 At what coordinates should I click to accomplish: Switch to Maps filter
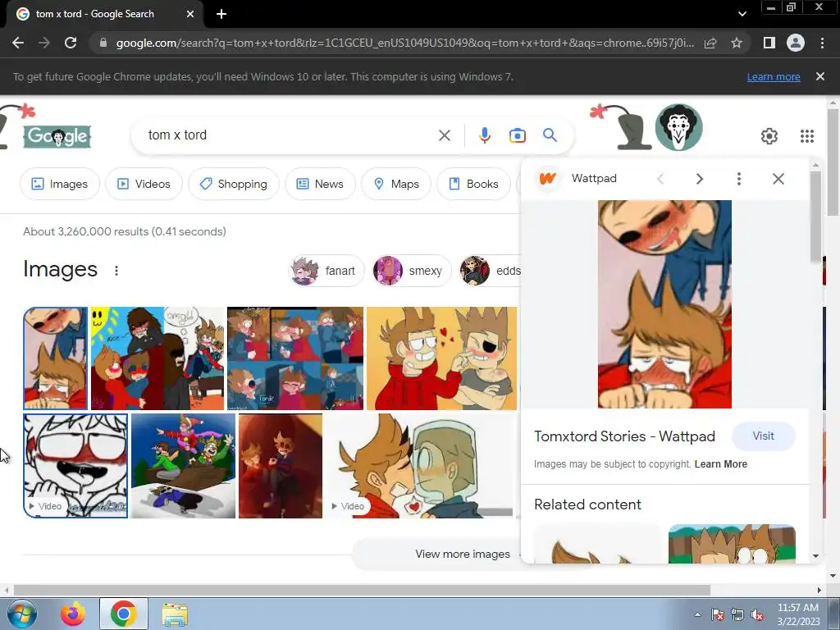click(396, 184)
